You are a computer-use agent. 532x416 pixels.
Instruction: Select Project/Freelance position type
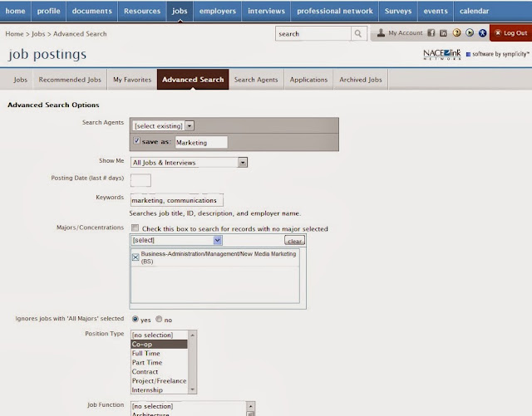click(x=159, y=381)
